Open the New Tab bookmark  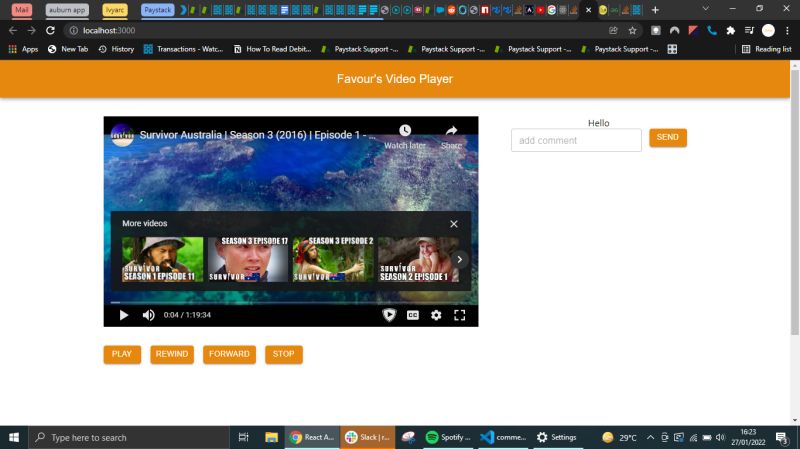(x=68, y=49)
